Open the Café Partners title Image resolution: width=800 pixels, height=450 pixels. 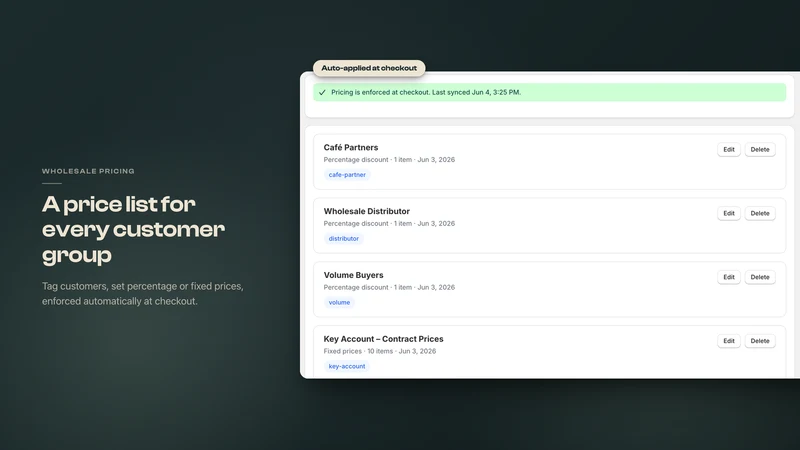tap(351, 147)
